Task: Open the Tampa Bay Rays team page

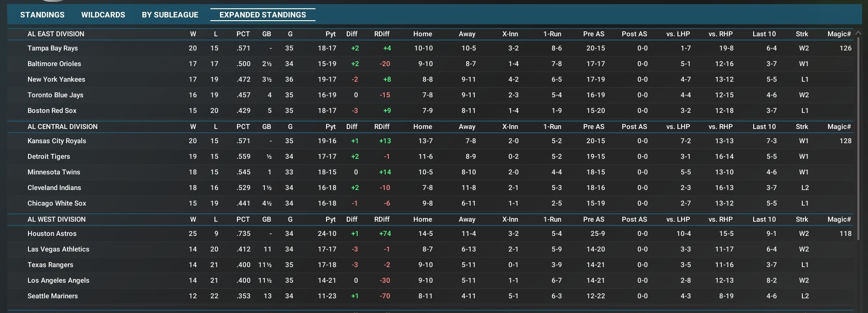Action: pyautogui.click(x=52, y=48)
